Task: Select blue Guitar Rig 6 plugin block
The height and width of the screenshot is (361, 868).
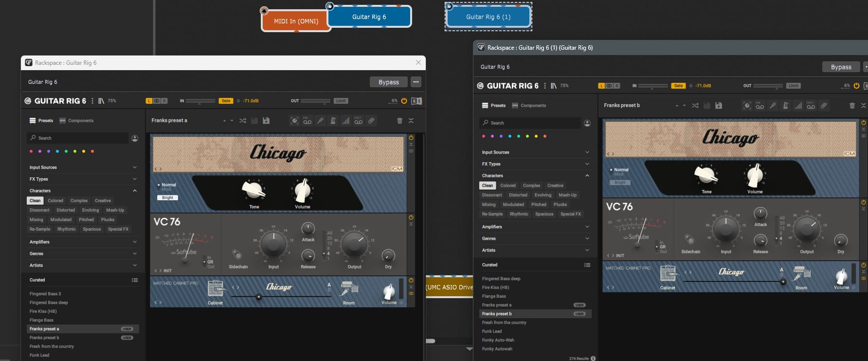Action: coord(369,17)
